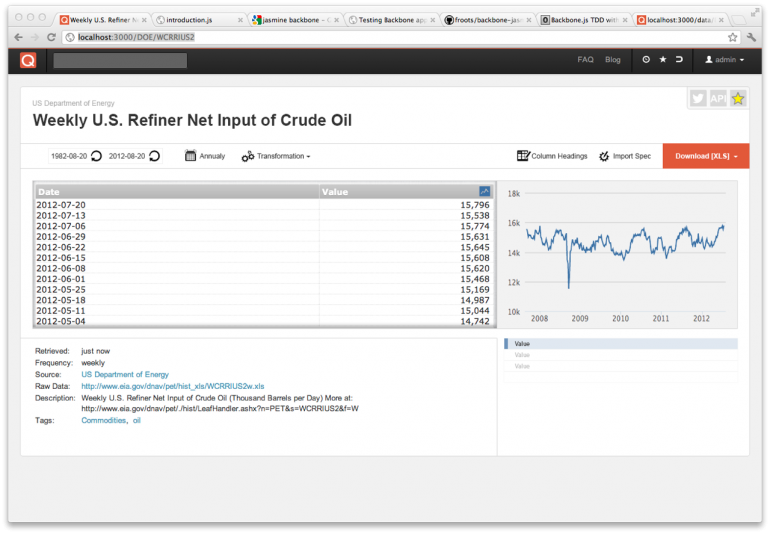Viewport: 770px width, 534px height.
Task: Open a new browser tab
Action: (x=738, y=20)
